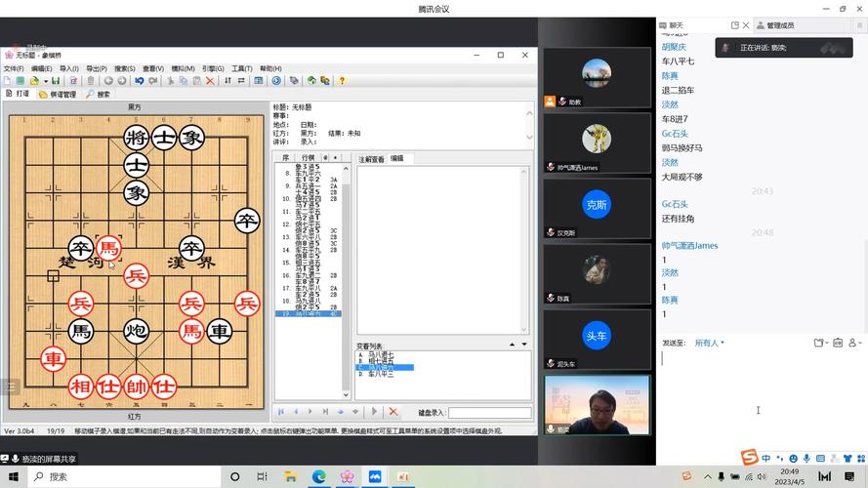Screen dimensions: 868x488
Task: Create a new game record with New icon
Action: 7,81
